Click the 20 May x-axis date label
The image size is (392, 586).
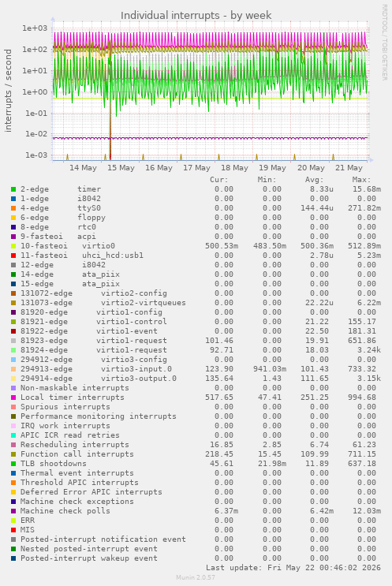[x=311, y=168]
